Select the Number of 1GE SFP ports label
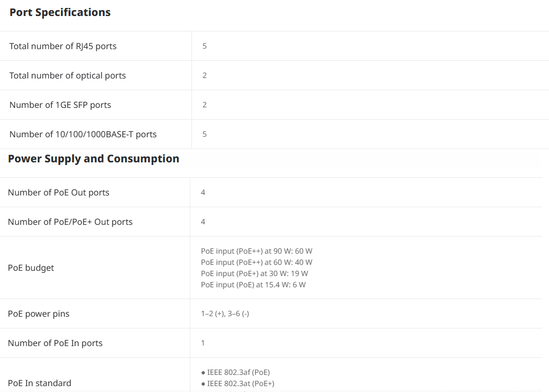Viewport: 549px width, 392px height. 60,105
